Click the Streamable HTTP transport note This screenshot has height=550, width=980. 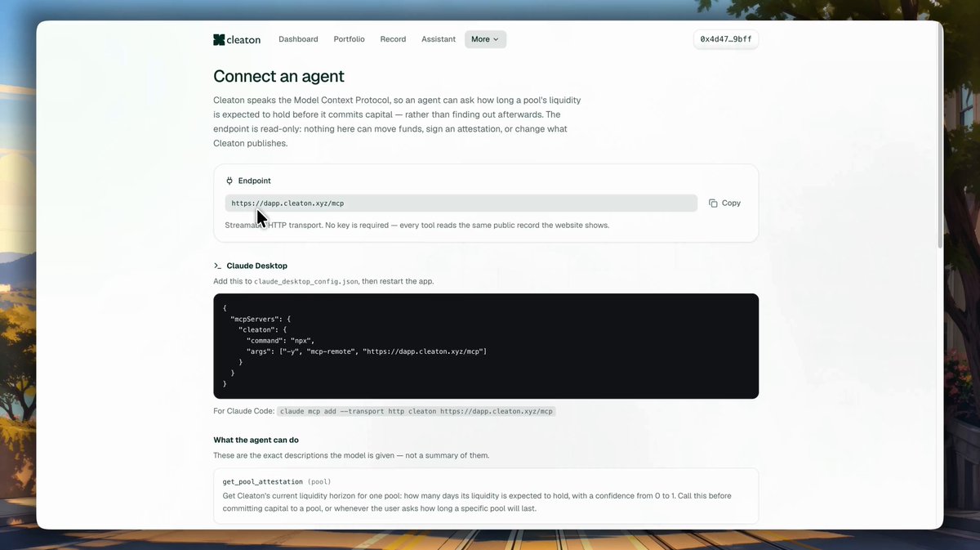pos(416,225)
